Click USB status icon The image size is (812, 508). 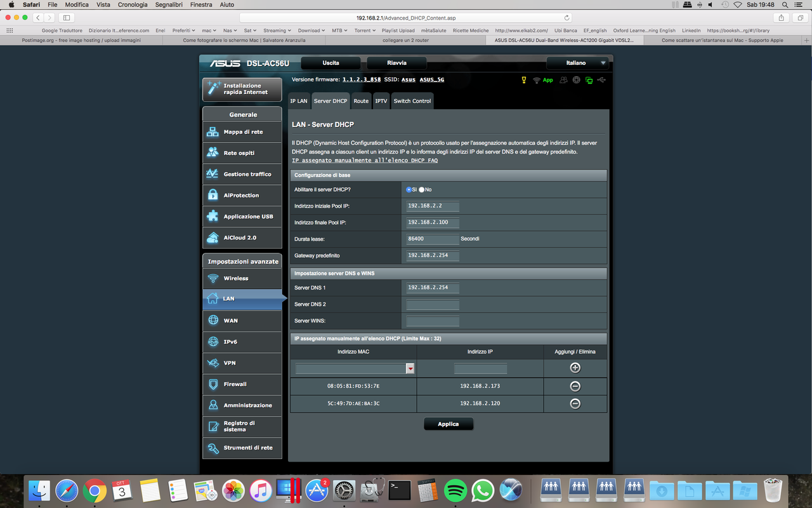tap(601, 80)
